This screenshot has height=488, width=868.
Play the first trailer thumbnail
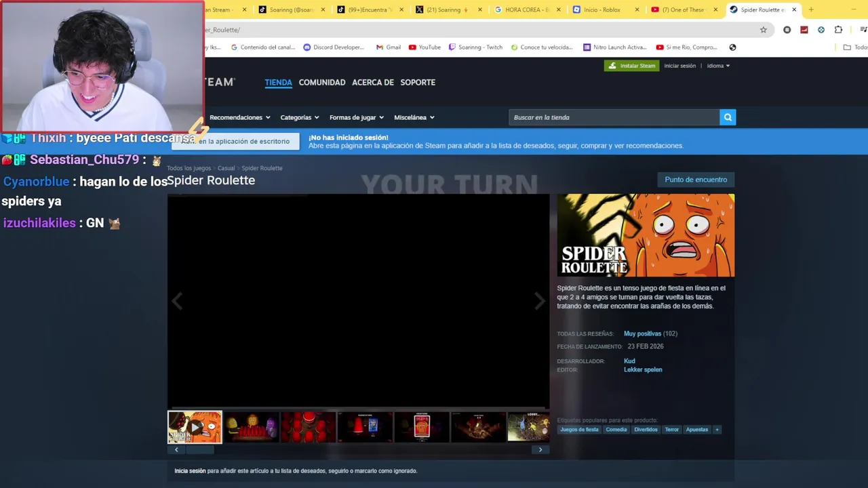(195, 427)
